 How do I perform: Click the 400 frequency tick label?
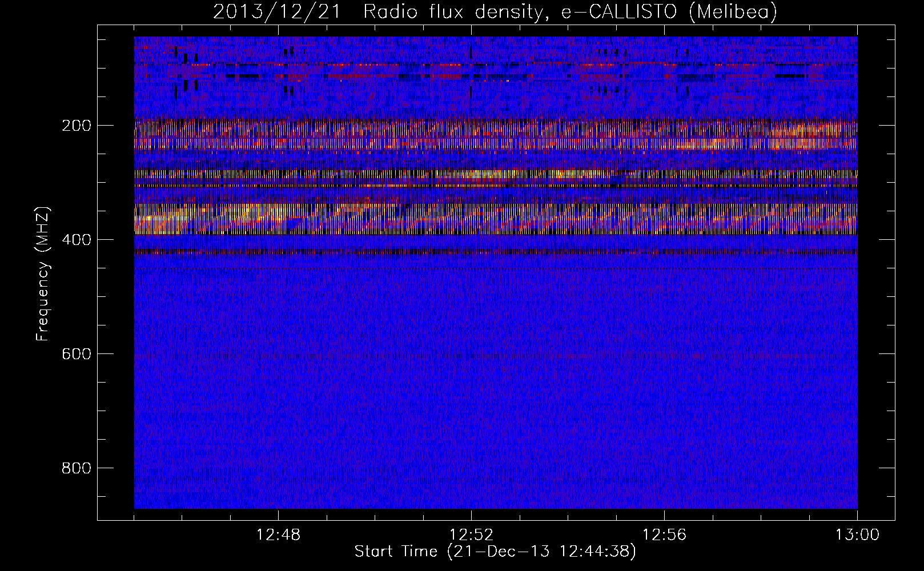click(76, 240)
